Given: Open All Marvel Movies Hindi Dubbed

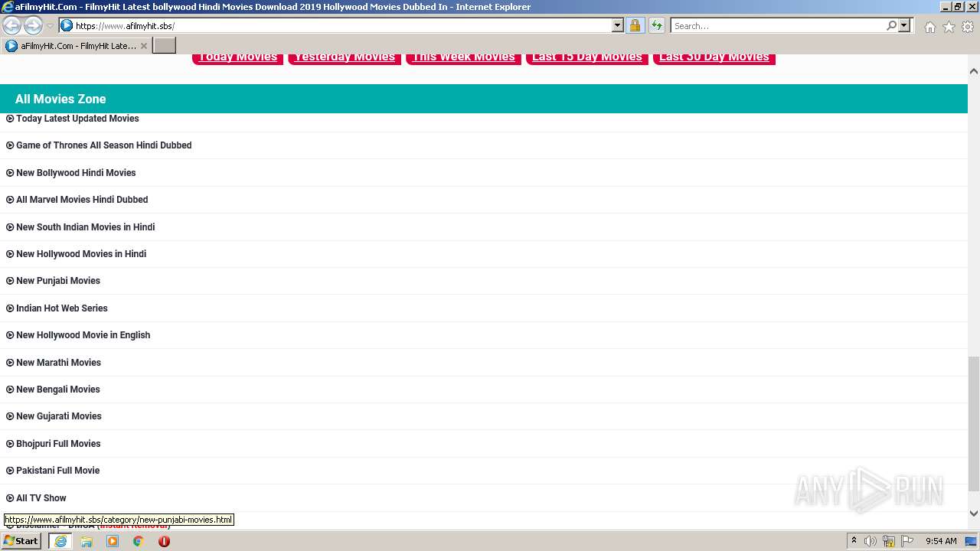Looking at the screenshot, I should pos(82,200).
